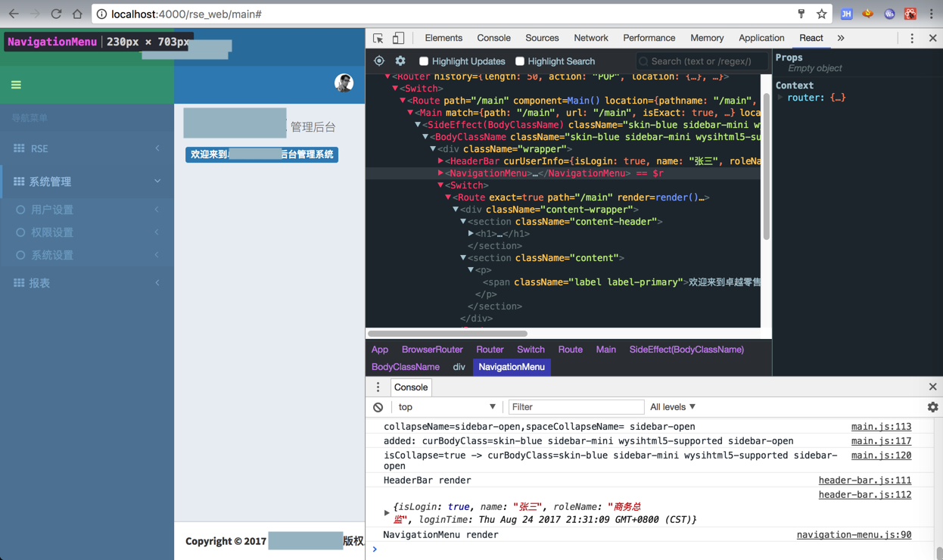The image size is (943, 560).
Task: Expand logged isLogin object in console
Action: (387, 513)
